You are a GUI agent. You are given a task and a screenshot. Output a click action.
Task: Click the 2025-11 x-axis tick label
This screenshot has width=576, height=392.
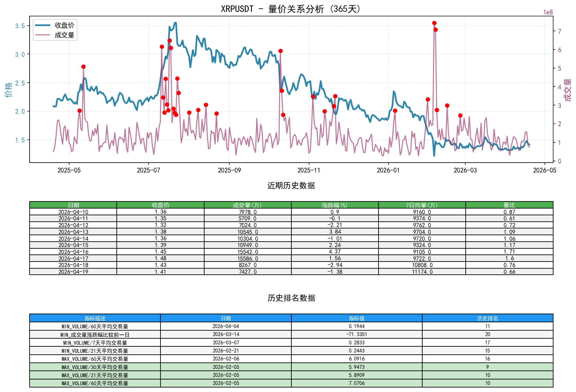point(309,170)
